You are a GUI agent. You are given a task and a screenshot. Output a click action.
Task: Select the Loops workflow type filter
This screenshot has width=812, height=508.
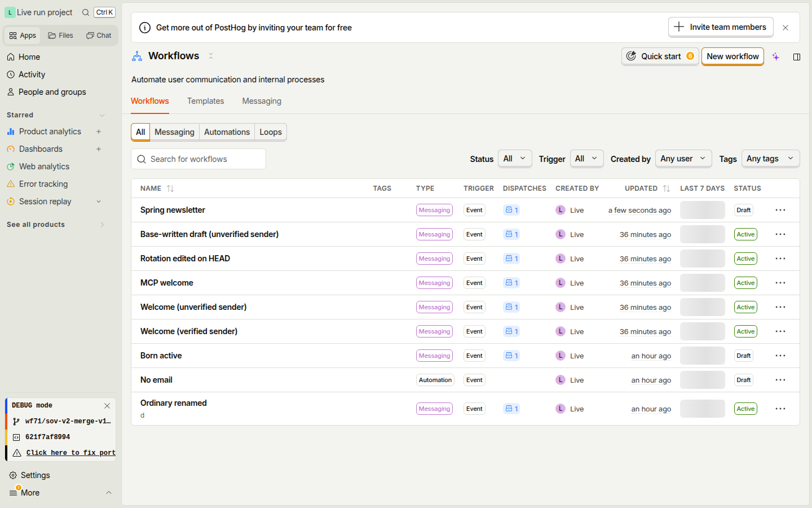(x=271, y=132)
